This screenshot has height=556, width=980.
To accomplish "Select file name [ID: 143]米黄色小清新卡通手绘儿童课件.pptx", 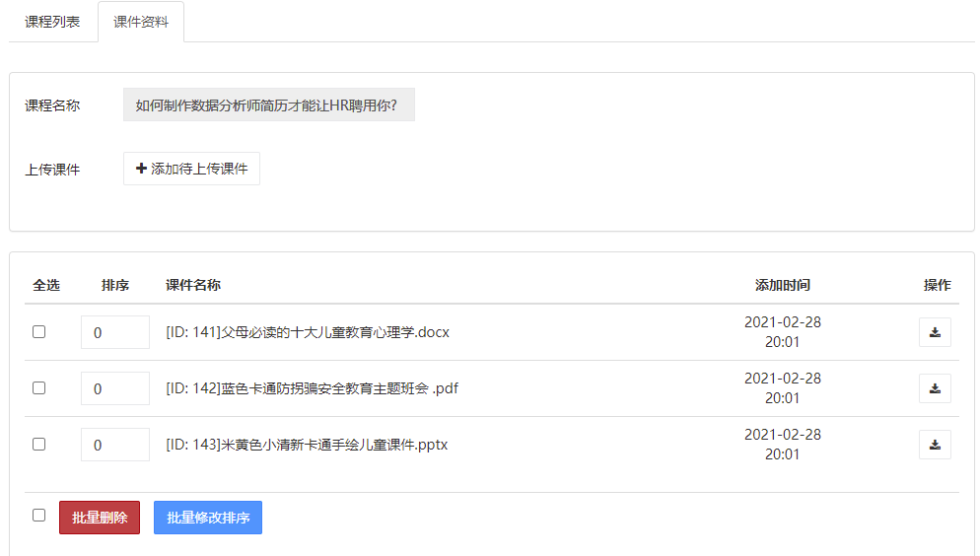I will click(307, 445).
